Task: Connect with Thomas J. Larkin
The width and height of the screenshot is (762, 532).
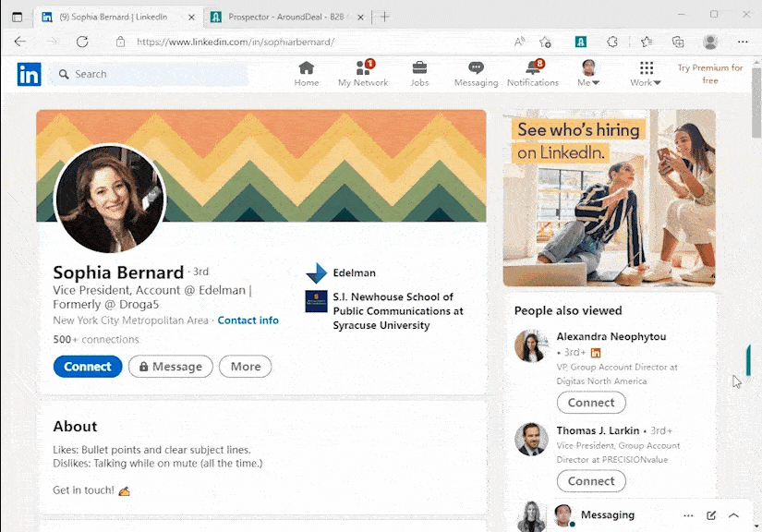Action: (x=591, y=481)
